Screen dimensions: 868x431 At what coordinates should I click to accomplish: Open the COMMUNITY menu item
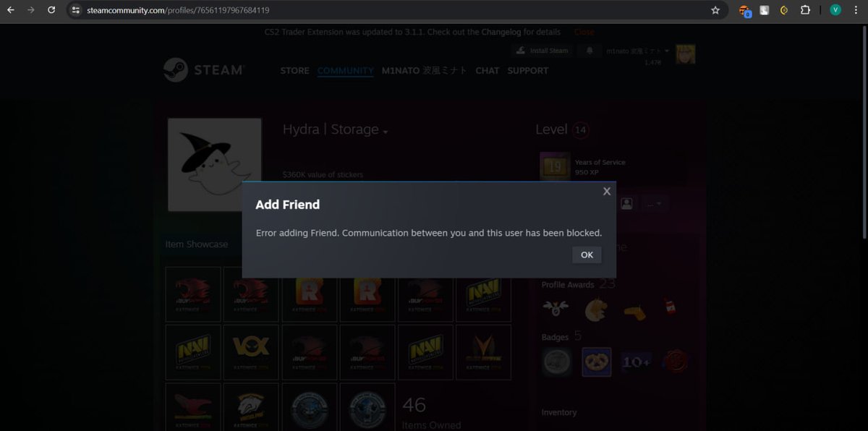click(x=345, y=71)
